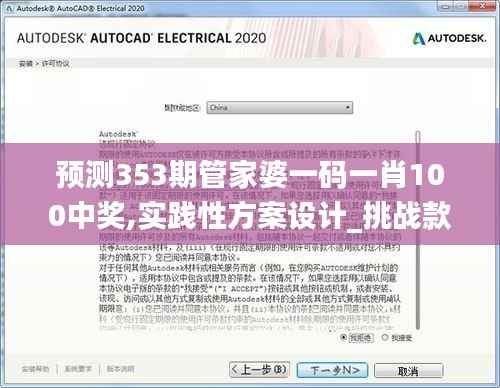Open the China country/region dropdown
Screen dimensions: 500x388
click(279, 108)
